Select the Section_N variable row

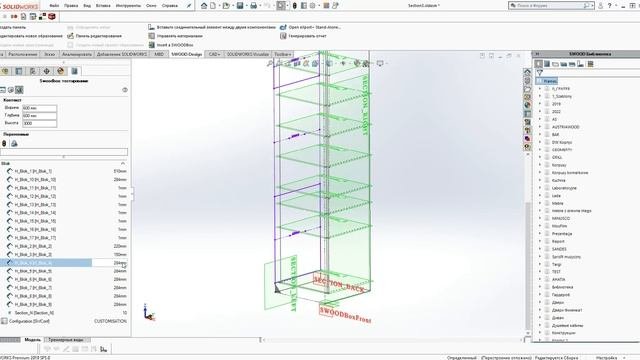tap(64, 313)
